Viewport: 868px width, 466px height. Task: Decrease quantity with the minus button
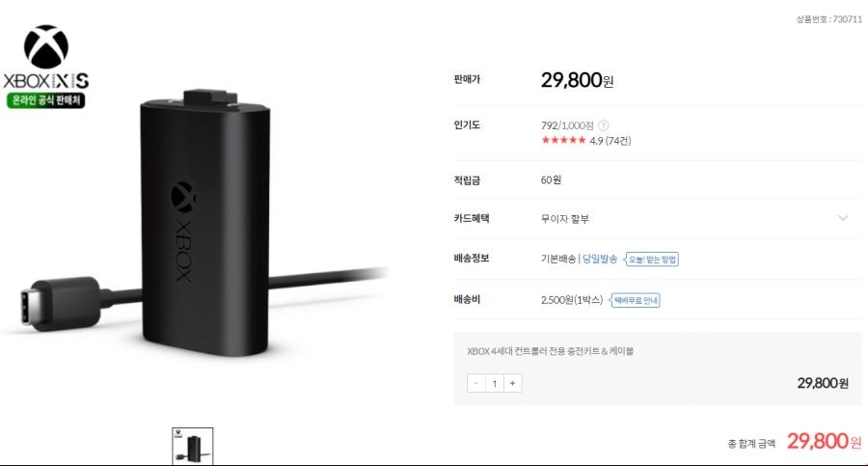[x=476, y=383]
